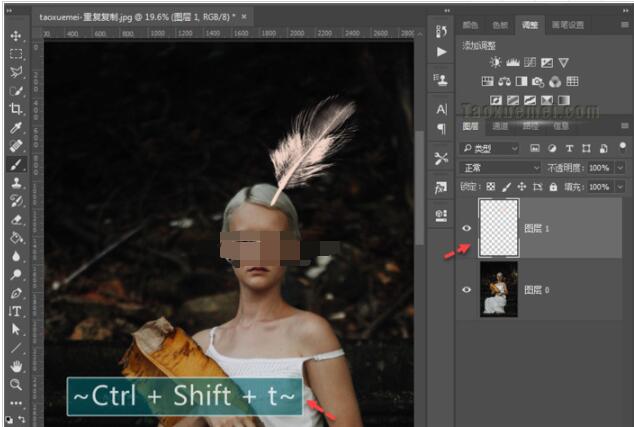This screenshot has width=634, height=427.
Task: Hide 图层 1 using its eye icon
Action: pyautogui.click(x=466, y=228)
